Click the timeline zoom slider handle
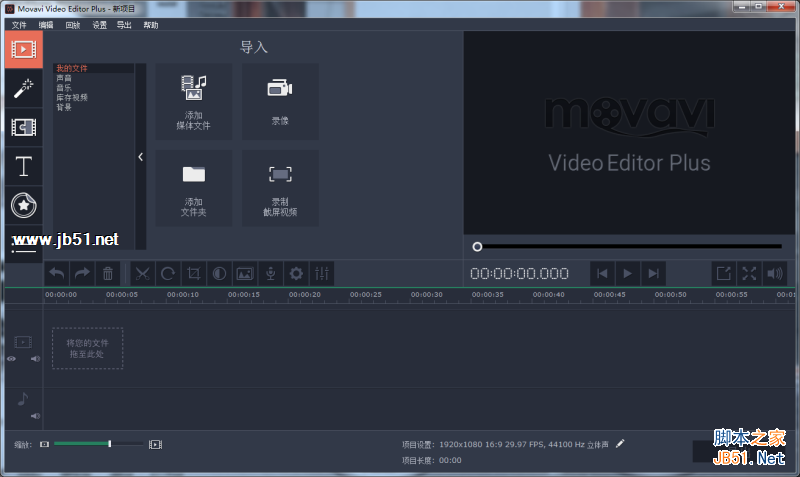The width and height of the screenshot is (800, 477). click(x=110, y=444)
